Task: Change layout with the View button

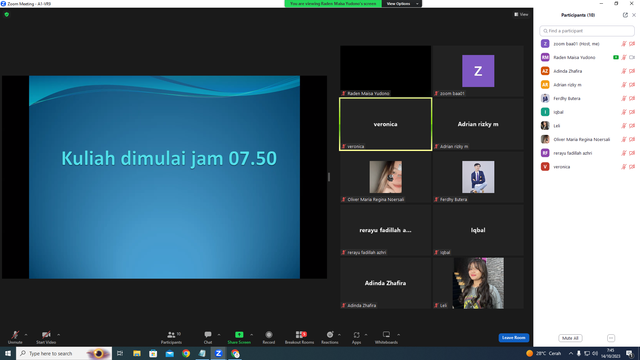Action: click(x=521, y=14)
